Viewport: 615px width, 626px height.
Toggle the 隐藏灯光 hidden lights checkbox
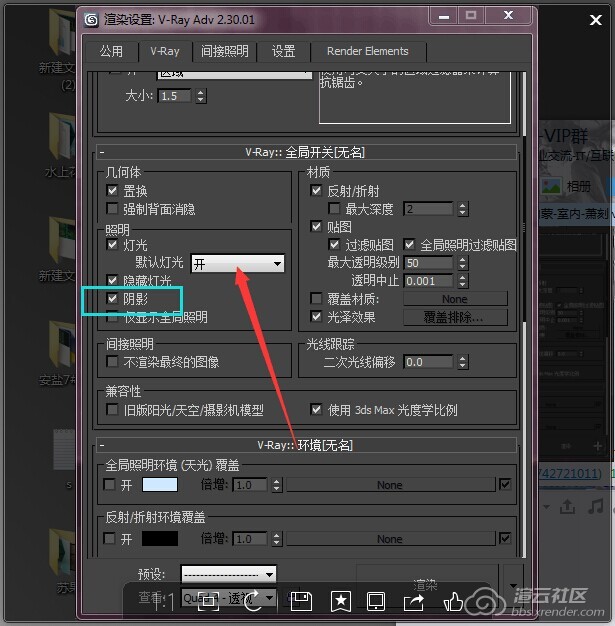coord(112,280)
